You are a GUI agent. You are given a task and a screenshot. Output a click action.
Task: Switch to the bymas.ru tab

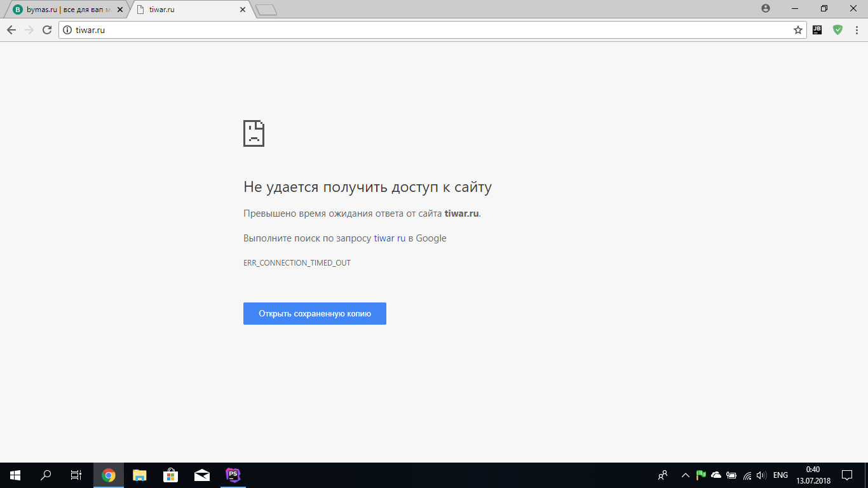64,10
